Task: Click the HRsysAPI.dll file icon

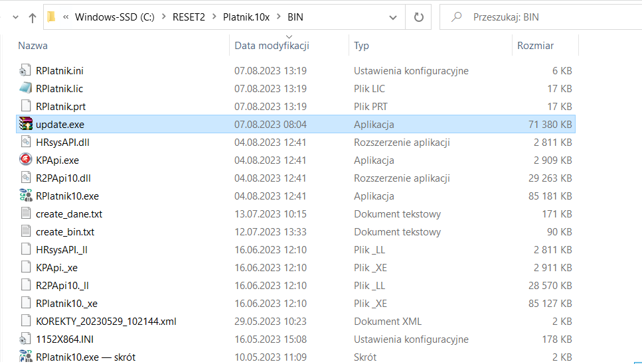Action: pos(25,142)
